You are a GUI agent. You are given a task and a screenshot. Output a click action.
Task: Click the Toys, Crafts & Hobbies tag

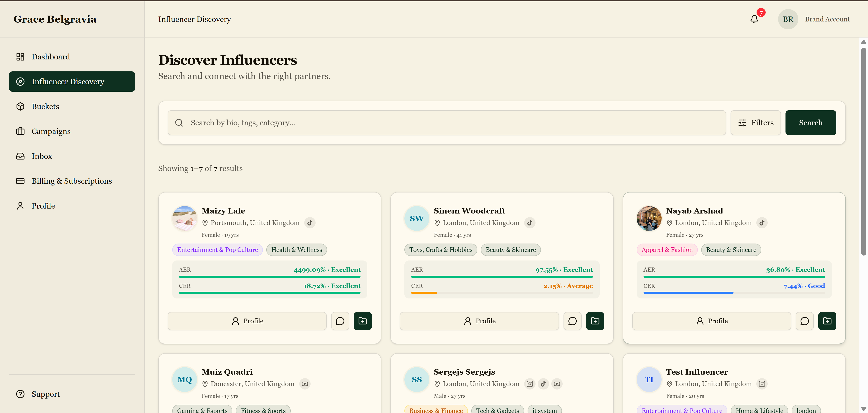pyautogui.click(x=441, y=250)
